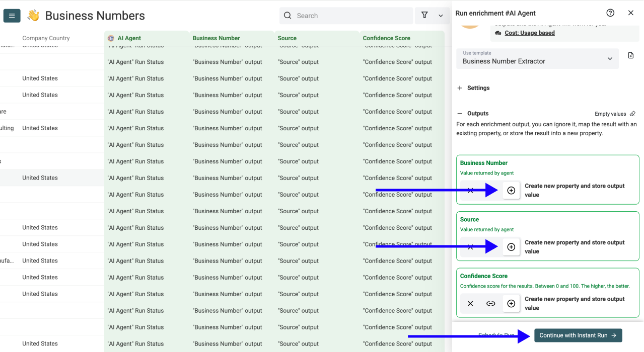The width and height of the screenshot is (644, 352).
Task: Open the Use template dropdown
Action: pyautogui.click(x=537, y=58)
